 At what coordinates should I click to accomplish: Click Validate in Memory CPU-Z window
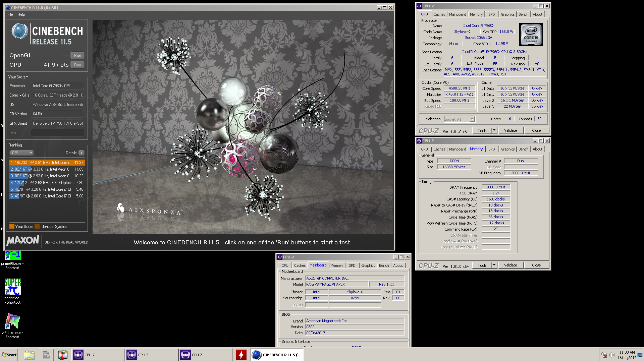click(x=511, y=265)
